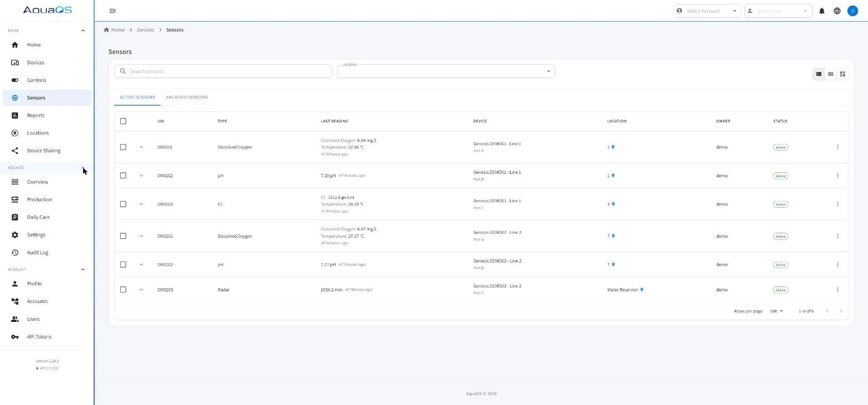Click the AquaOS logo
The height and width of the screenshot is (405, 868).
pyautogui.click(x=48, y=10)
